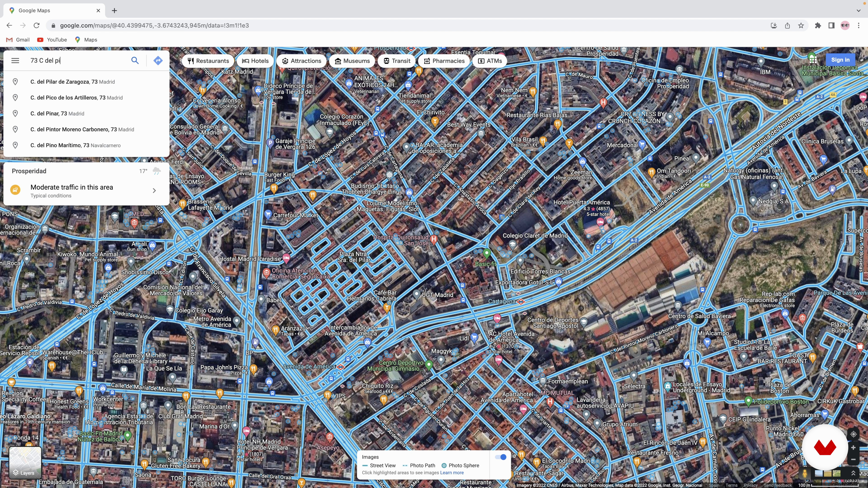Filter map by Museums
Screen dimensions: 868x488
point(352,61)
